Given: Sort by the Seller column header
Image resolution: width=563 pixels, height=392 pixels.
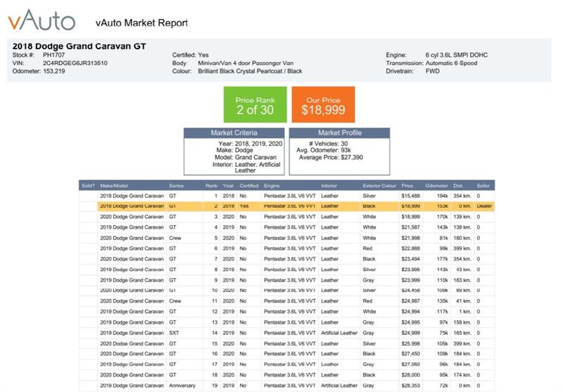Looking at the screenshot, I should [x=483, y=186].
